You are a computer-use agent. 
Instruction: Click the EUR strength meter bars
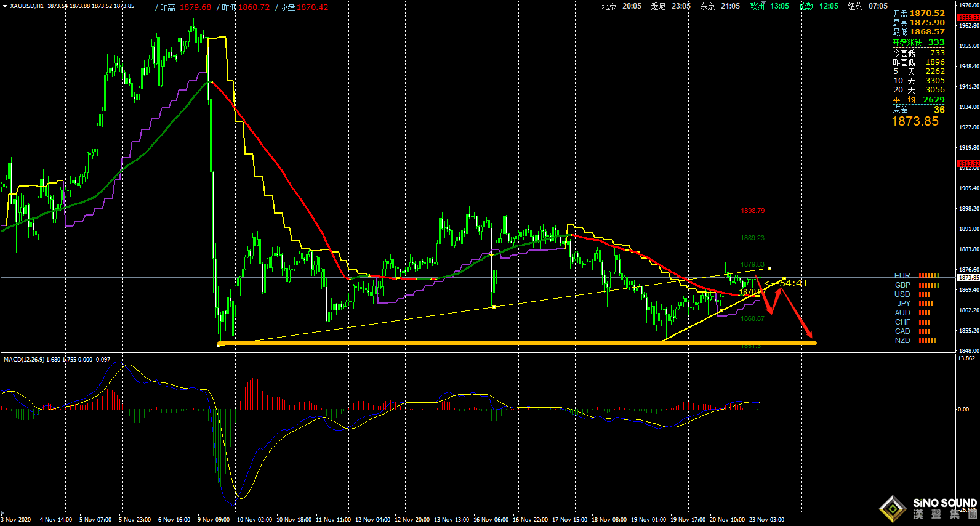click(929, 276)
